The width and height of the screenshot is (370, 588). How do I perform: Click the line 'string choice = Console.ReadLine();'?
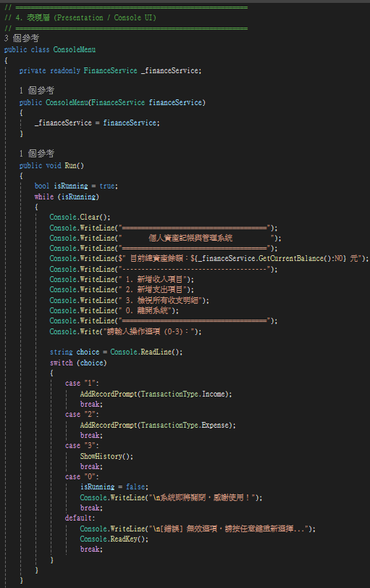(x=116, y=352)
